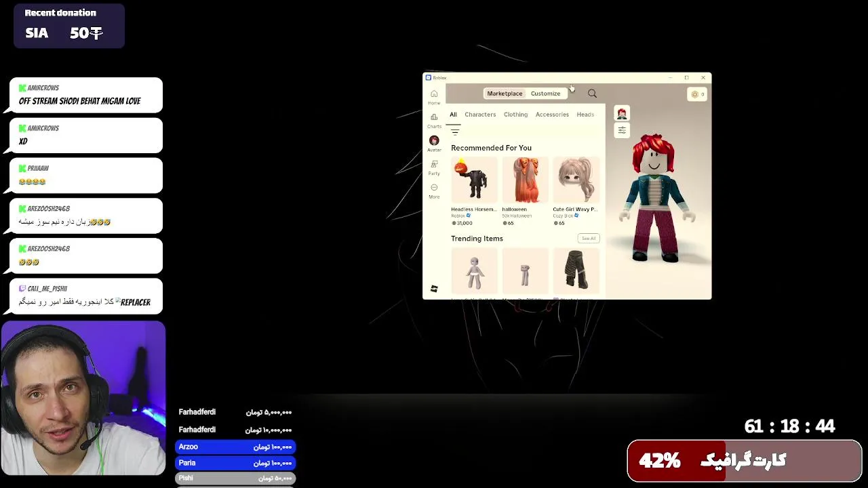Click the streamer webcam feed
The height and width of the screenshot is (488, 868).
click(x=83, y=398)
